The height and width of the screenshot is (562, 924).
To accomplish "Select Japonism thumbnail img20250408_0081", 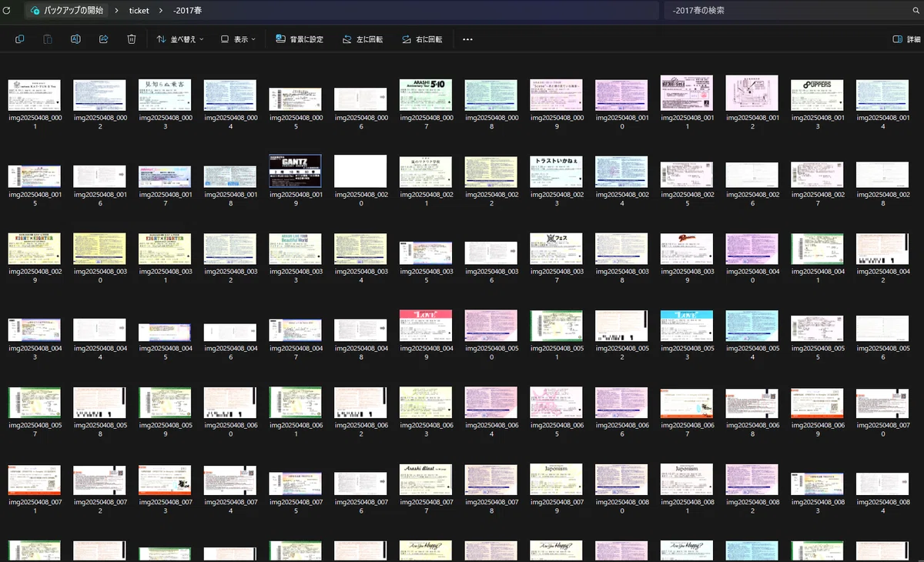I will (687, 480).
